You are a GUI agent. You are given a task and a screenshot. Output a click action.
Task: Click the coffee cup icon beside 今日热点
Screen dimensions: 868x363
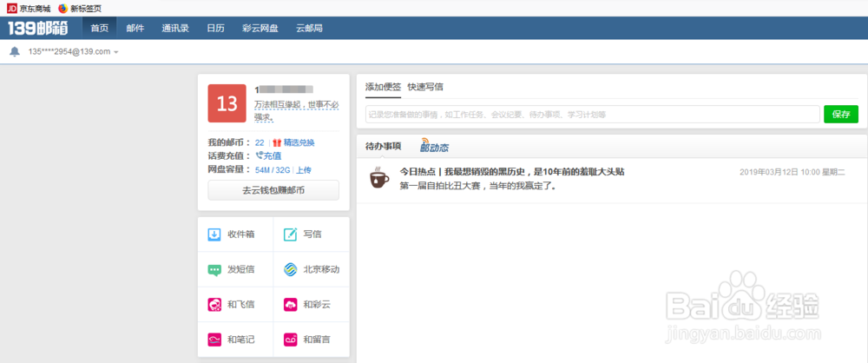pos(379,177)
